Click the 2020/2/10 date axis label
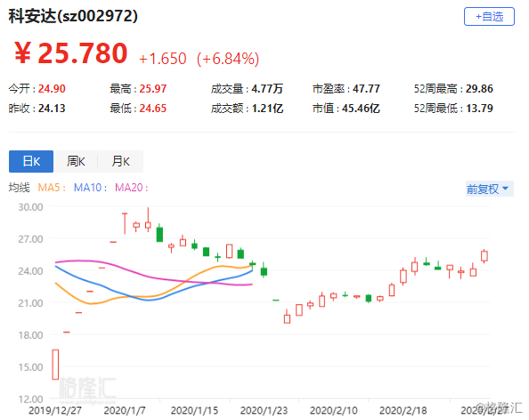This screenshot has height=420, width=529. [x=333, y=410]
